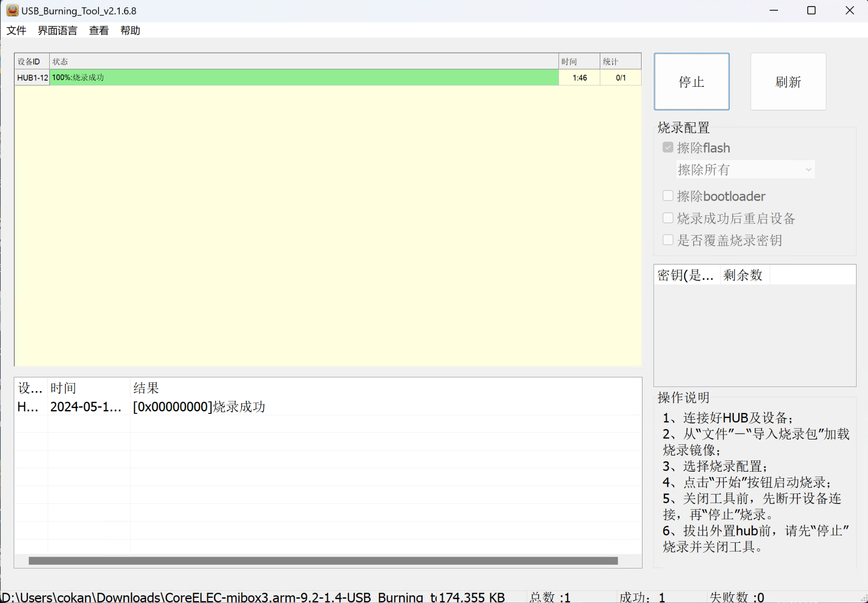
Task: Click the 失败数 :0 status entry
Action: click(737, 597)
